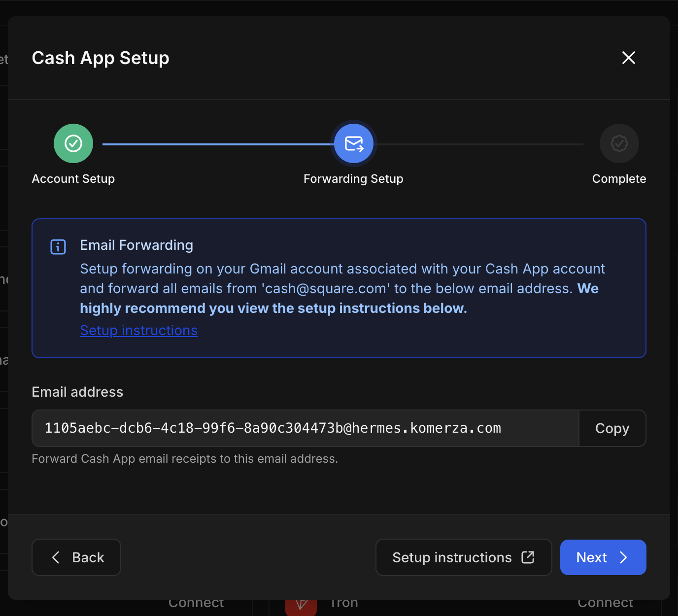Screen dimensions: 678x616
Task: Go back using the Back button
Action: (x=76, y=557)
